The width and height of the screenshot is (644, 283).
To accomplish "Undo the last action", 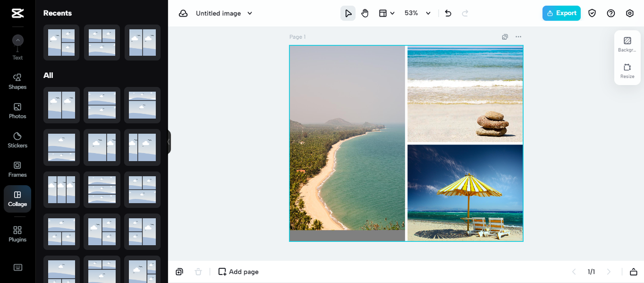I will (448, 13).
